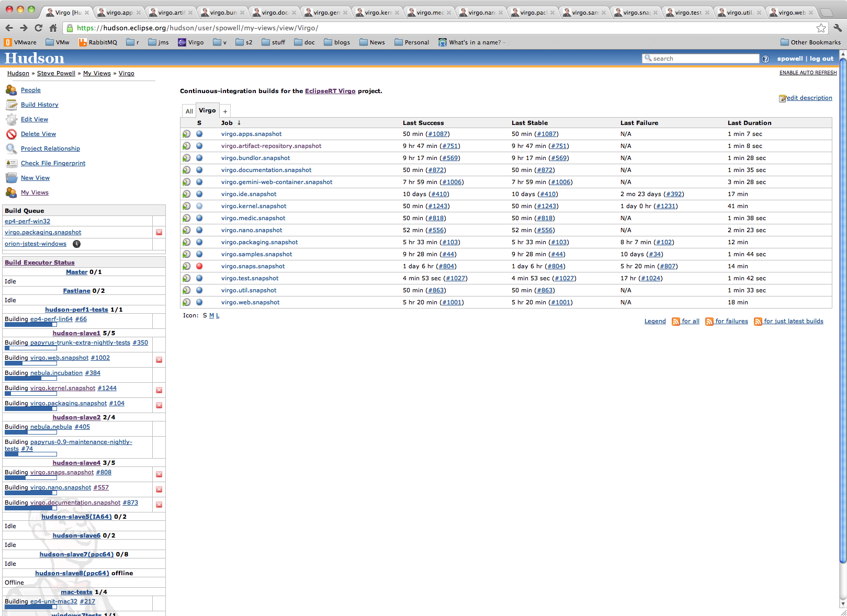Expand the Other Bookmarks folder

810,42
